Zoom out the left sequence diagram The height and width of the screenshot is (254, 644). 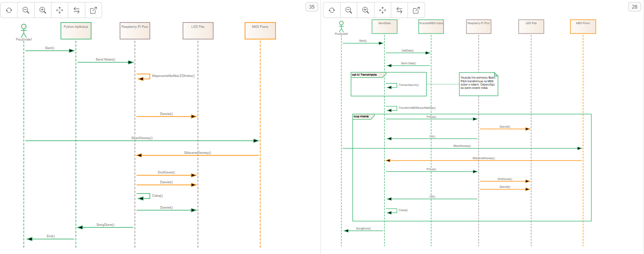(26, 10)
